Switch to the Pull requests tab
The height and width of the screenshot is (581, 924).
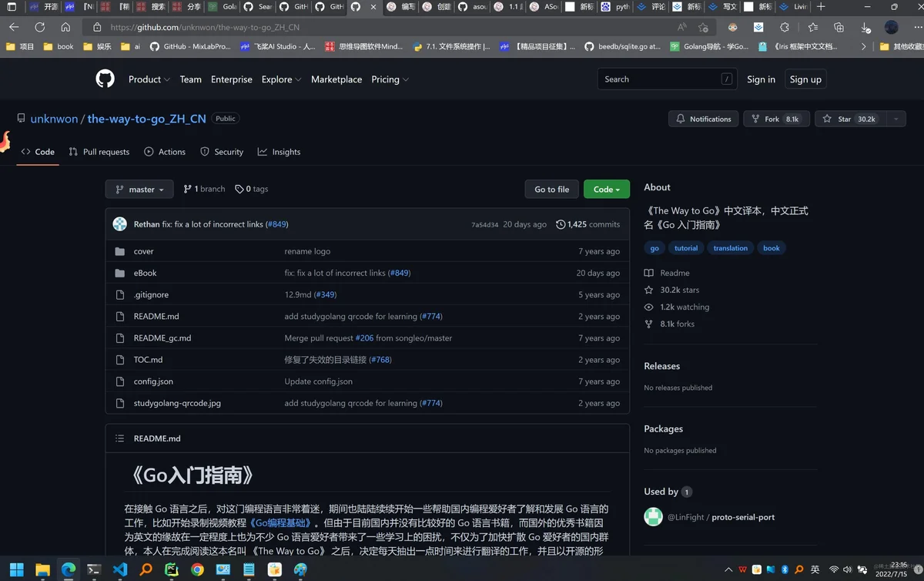click(99, 152)
